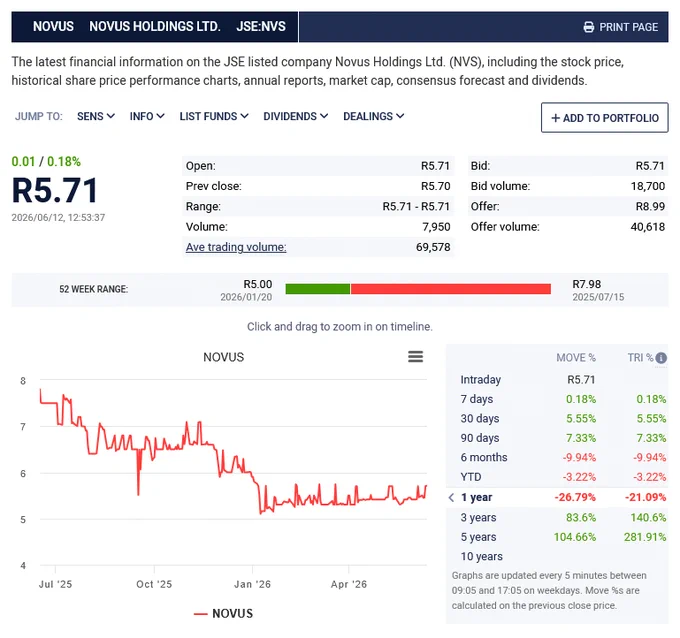The height and width of the screenshot is (638, 680).
Task: Click the TRI % column header
Action: 640,358
